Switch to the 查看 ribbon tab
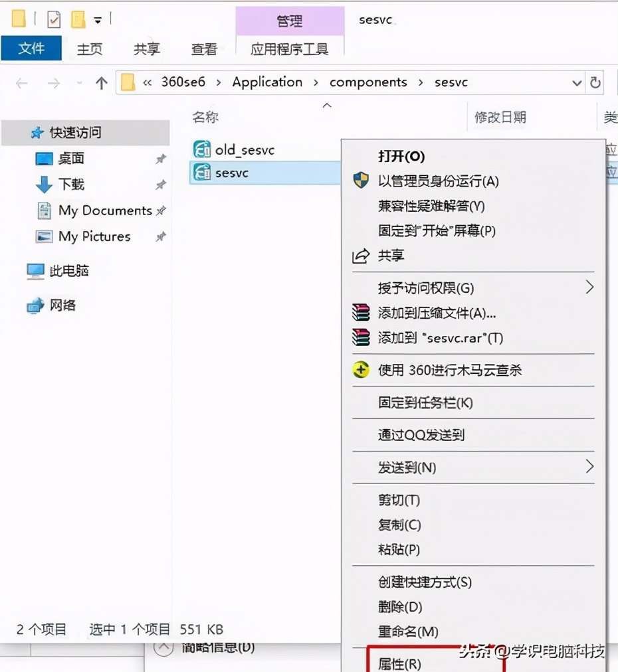Image resolution: width=618 pixels, height=672 pixels. [x=204, y=49]
